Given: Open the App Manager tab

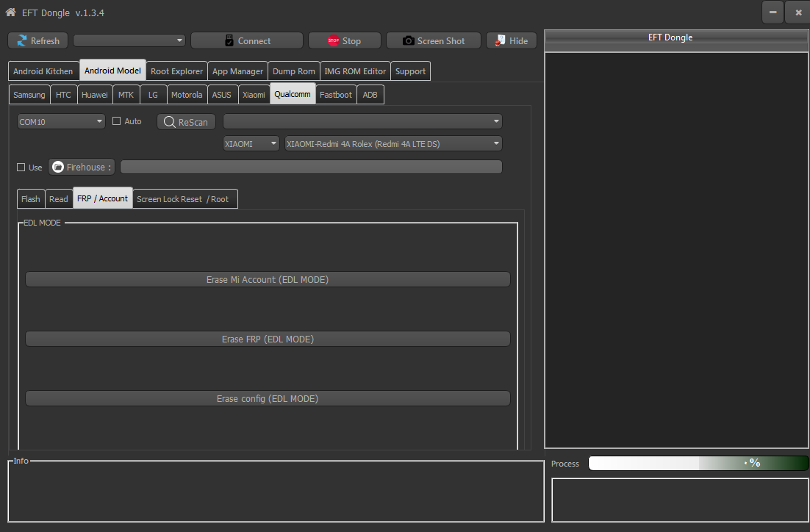Looking at the screenshot, I should [237, 71].
